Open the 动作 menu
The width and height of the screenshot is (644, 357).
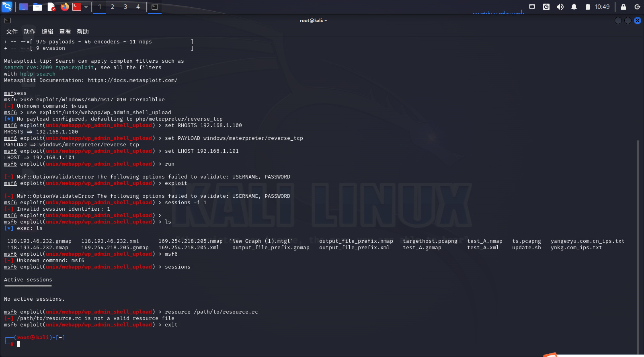pyautogui.click(x=30, y=32)
